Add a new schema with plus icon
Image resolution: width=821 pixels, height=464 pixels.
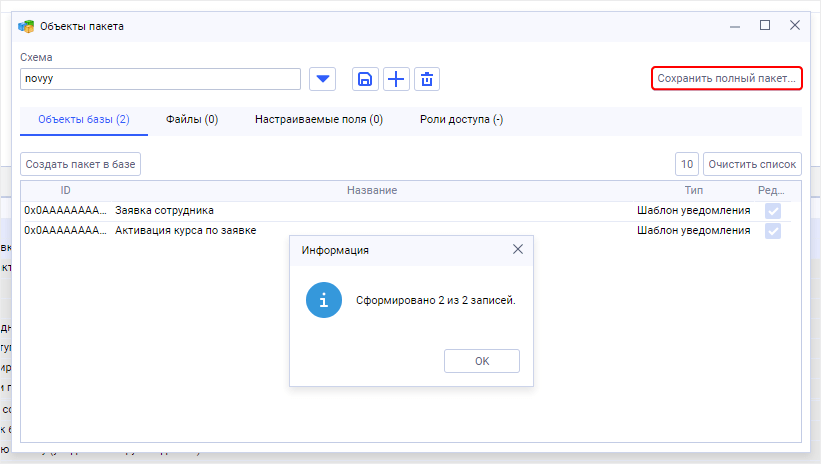coord(396,79)
